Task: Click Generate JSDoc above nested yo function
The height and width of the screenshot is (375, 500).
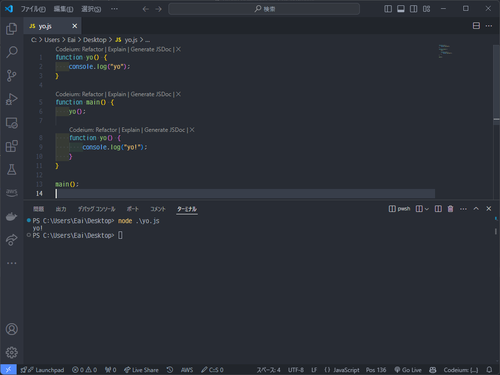Action: tap(164, 130)
